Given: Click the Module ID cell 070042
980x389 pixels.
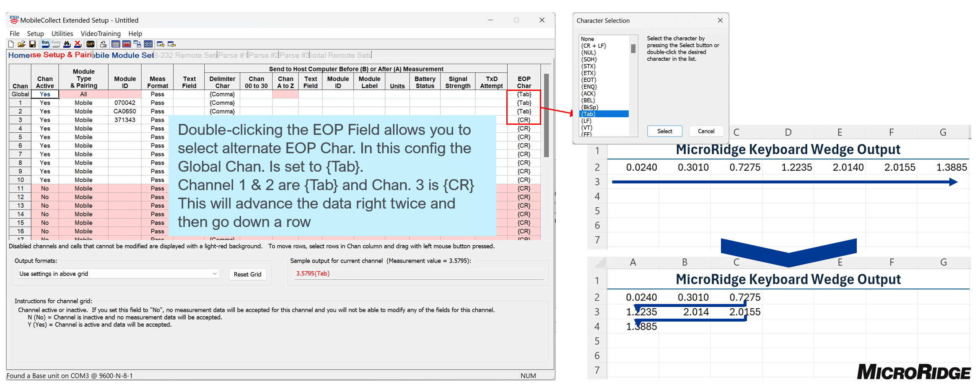Looking at the screenshot, I should [x=125, y=103].
